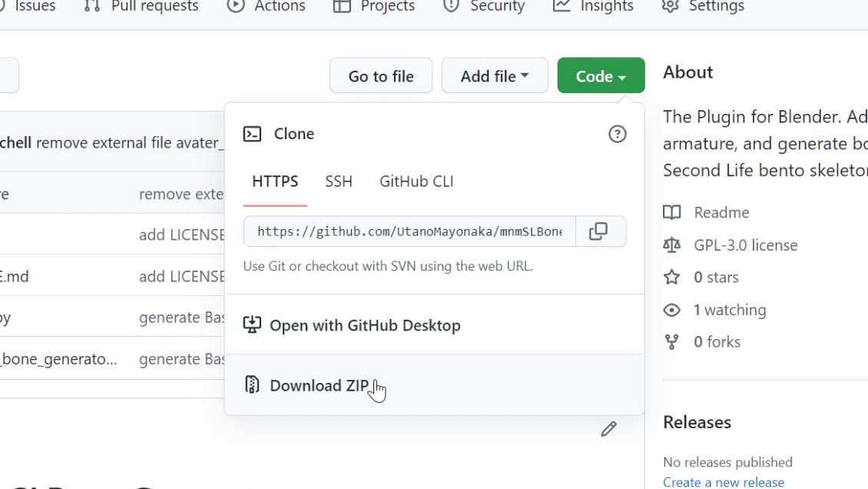Open the Insights tab
Image resolution: width=868 pixels, height=489 pixels.
593,6
